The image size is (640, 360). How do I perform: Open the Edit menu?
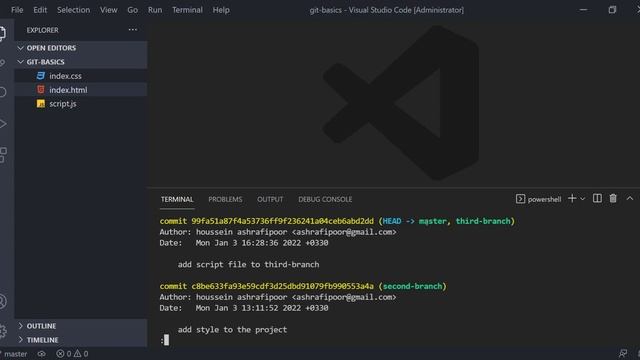click(40, 10)
